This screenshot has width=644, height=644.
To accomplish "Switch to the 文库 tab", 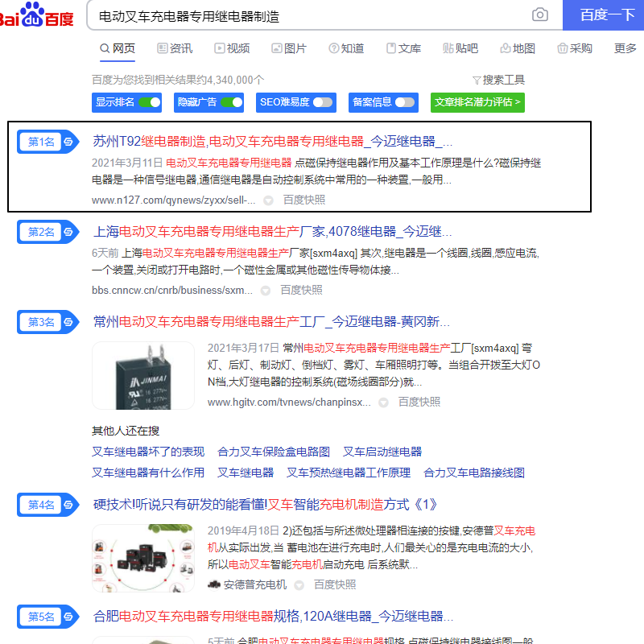I will click(x=403, y=48).
